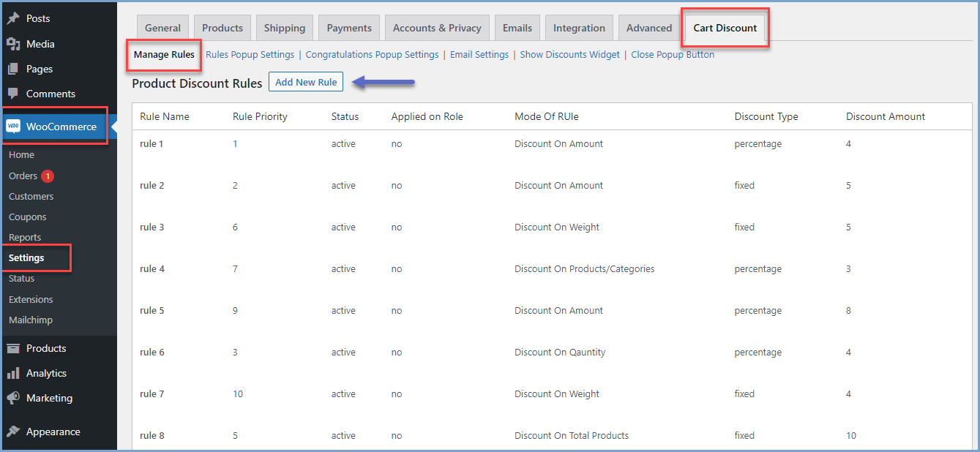Image resolution: width=980 pixels, height=452 pixels.
Task: Click rule 4 name in table
Action: [x=152, y=269]
